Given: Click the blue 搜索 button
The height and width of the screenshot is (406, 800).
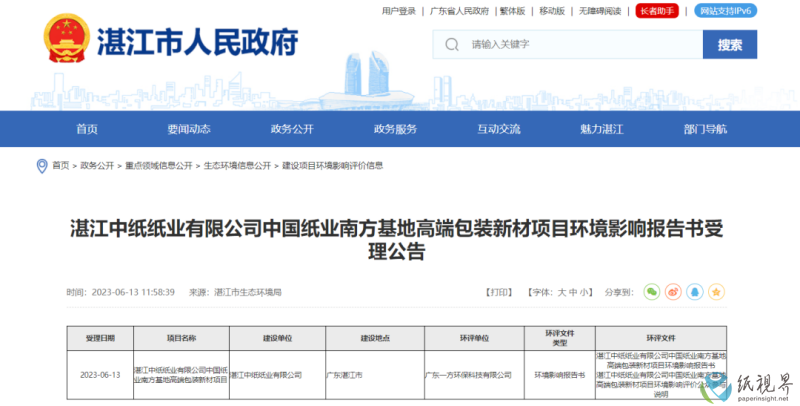Looking at the screenshot, I should 730,44.
